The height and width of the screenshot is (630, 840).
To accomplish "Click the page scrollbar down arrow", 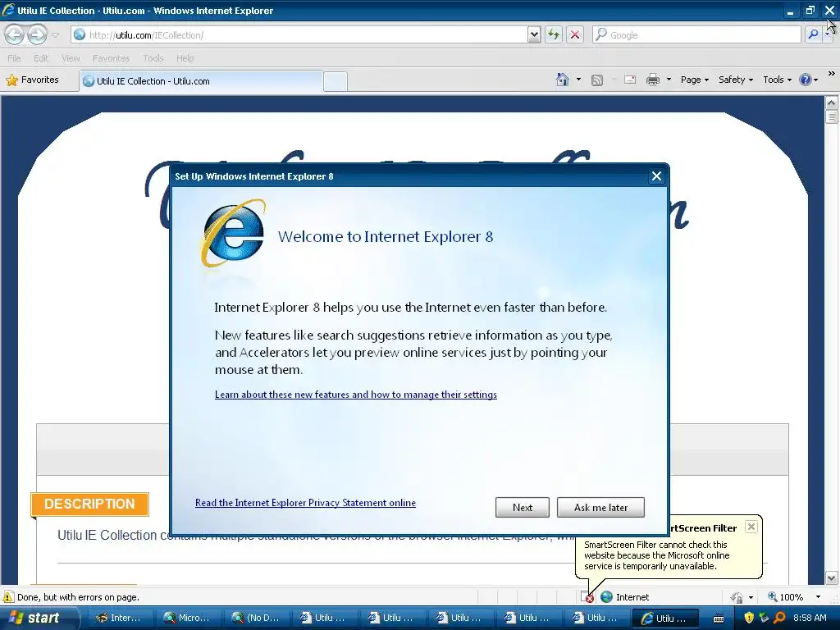I will pos(832,578).
